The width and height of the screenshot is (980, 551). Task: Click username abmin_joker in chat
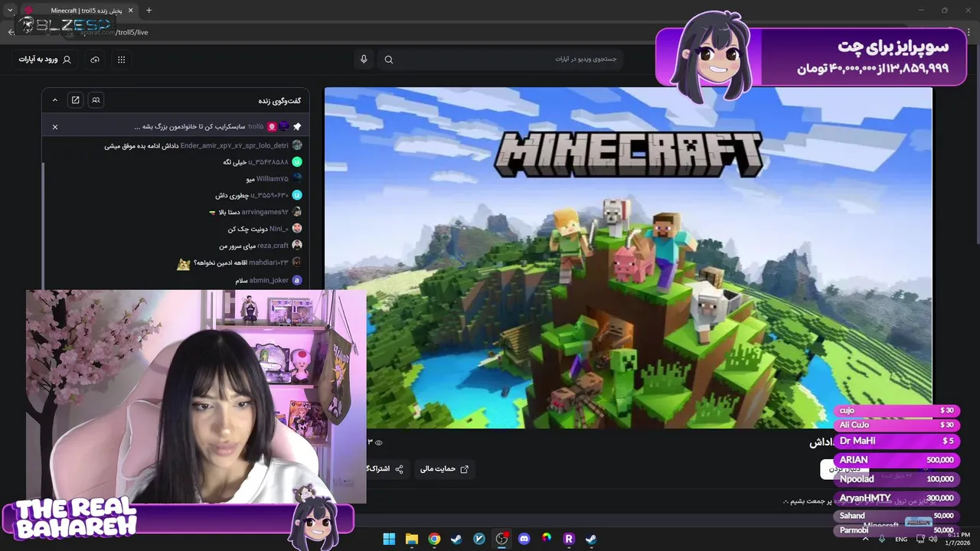pyautogui.click(x=269, y=280)
